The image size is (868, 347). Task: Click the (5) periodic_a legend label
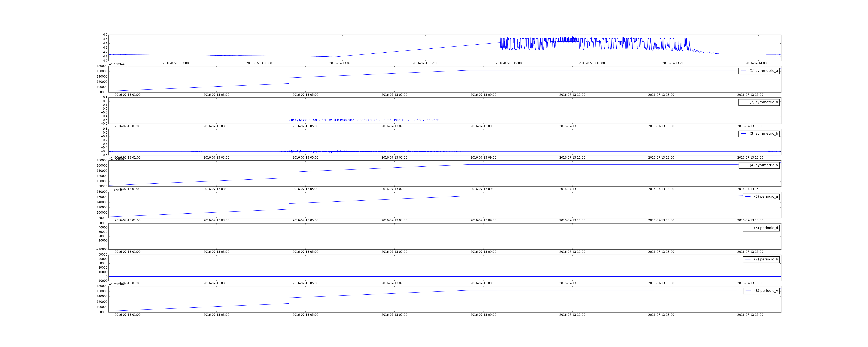click(766, 196)
